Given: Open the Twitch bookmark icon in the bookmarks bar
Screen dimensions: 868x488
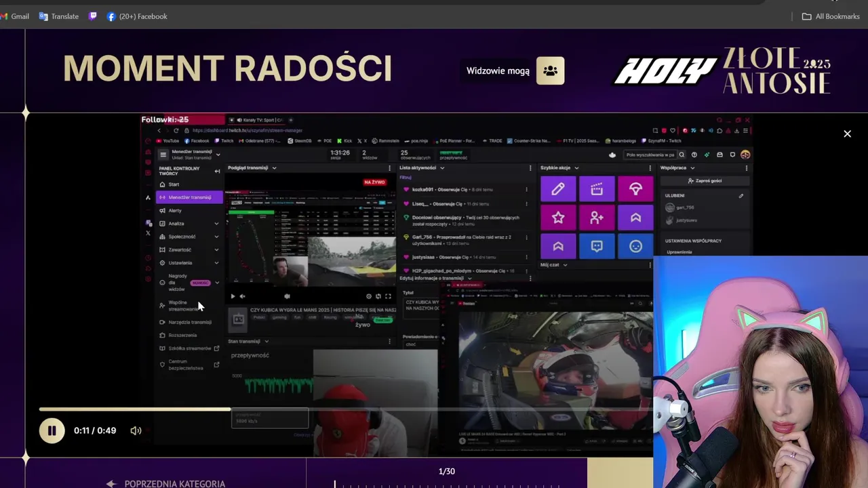Looking at the screenshot, I should click(x=93, y=16).
